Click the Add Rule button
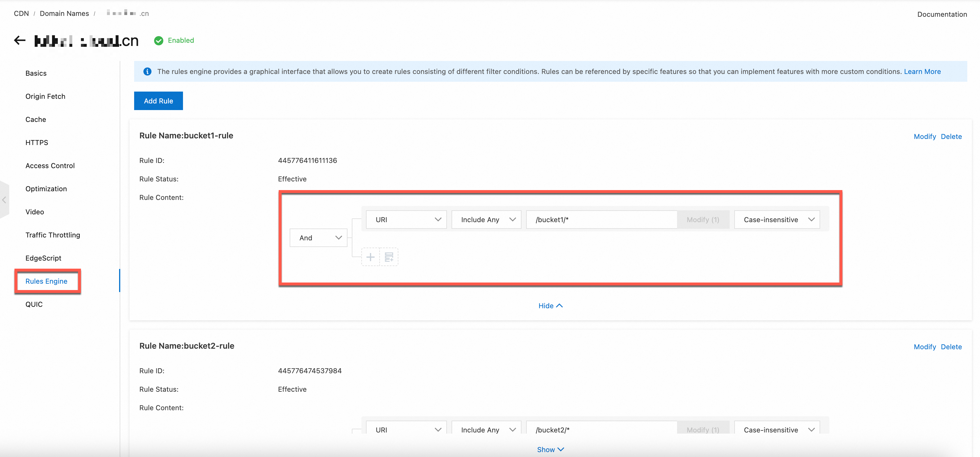Image resolution: width=980 pixels, height=457 pixels. tap(158, 101)
